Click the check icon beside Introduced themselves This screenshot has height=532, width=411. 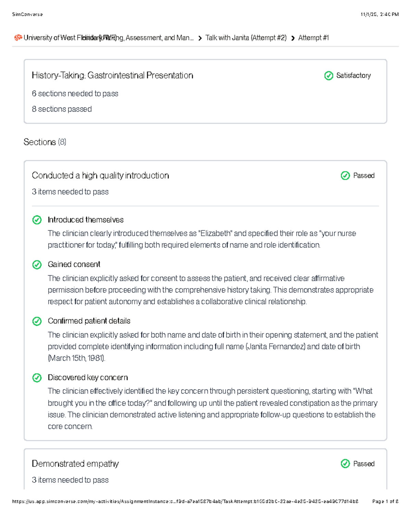point(37,220)
